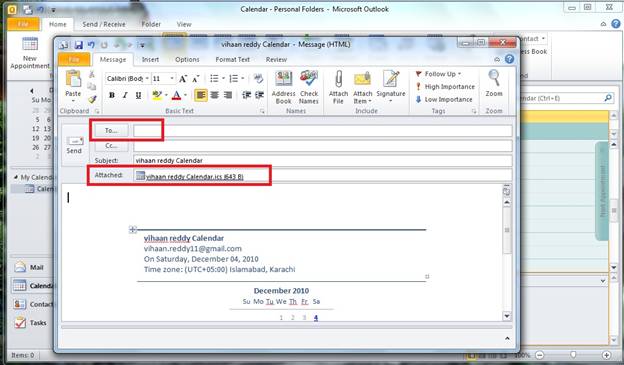Open the Calibri font name dropdown
This screenshot has height=365, width=624.
[x=147, y=79]
